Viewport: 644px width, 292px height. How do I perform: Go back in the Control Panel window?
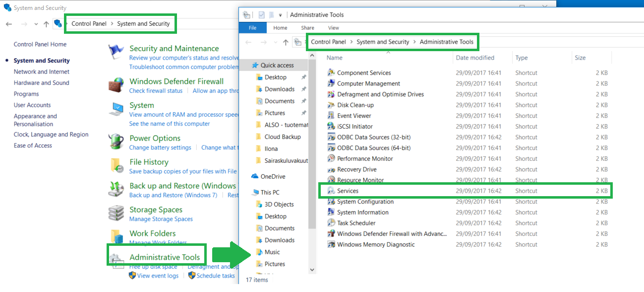[9, 24]
